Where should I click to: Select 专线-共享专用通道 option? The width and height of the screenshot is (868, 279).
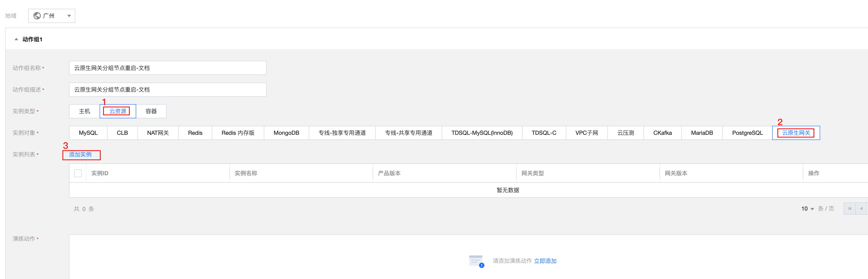click(x=408, y=133)
